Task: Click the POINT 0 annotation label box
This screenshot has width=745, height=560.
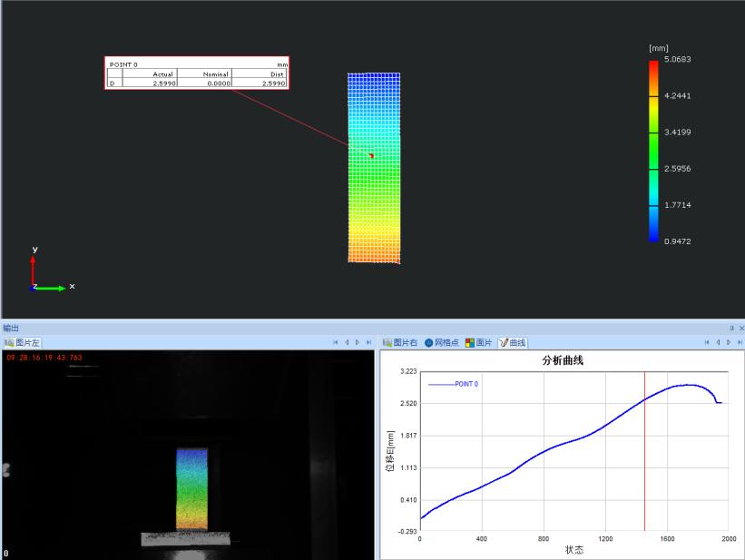Action: click(197, 74)
